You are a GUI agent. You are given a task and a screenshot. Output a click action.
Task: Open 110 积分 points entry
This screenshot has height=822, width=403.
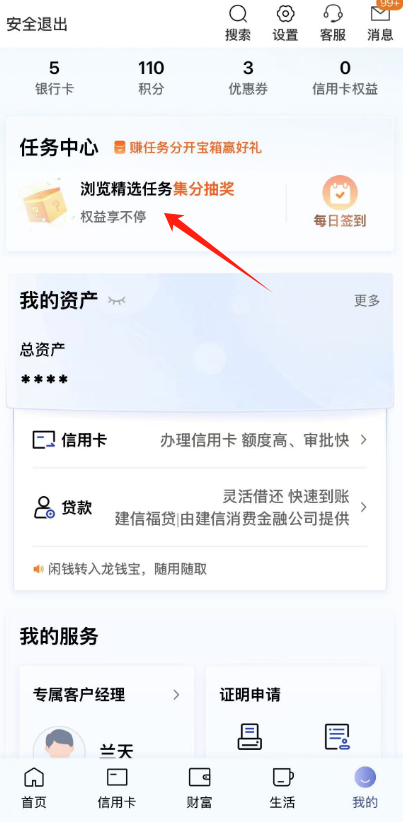tap(151, 78)
